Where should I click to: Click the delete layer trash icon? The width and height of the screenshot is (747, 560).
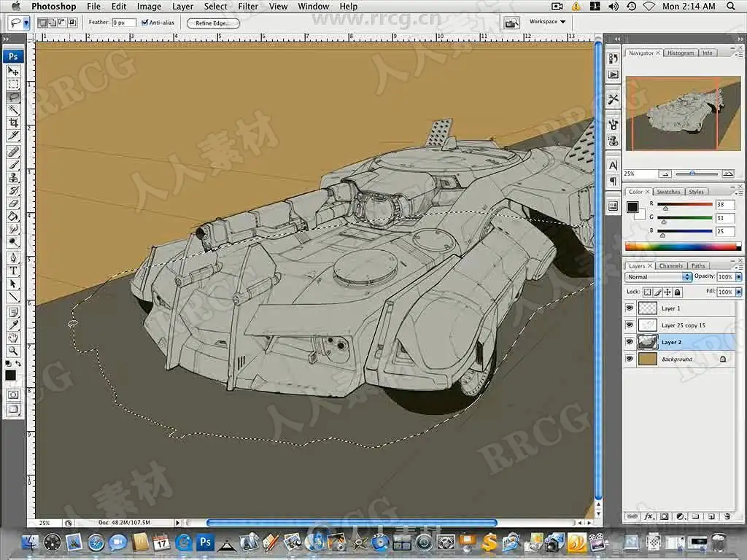tap(727, 516)
